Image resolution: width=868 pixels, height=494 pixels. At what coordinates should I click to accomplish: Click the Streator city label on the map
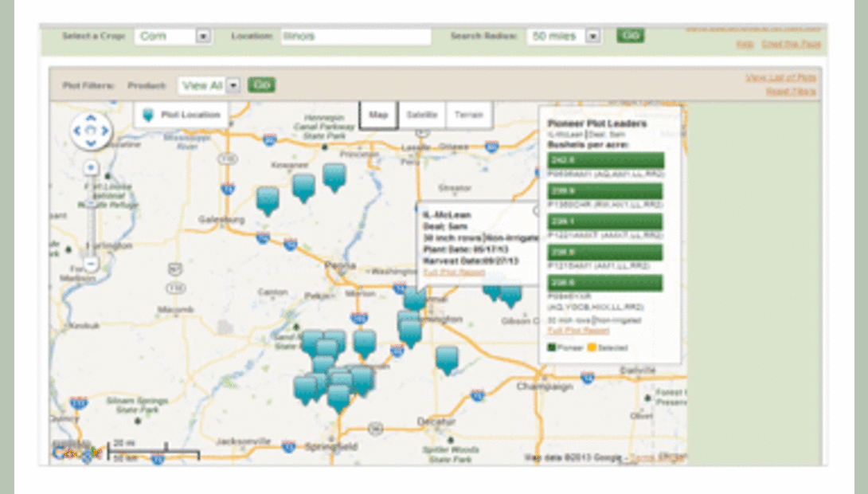pyautogui.click(x=455, y=188)
